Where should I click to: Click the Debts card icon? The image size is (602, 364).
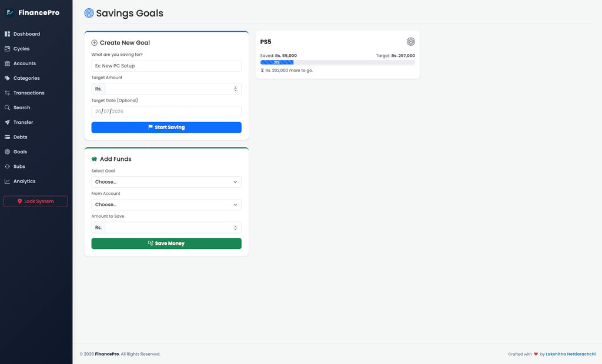(x=7, y=137)
